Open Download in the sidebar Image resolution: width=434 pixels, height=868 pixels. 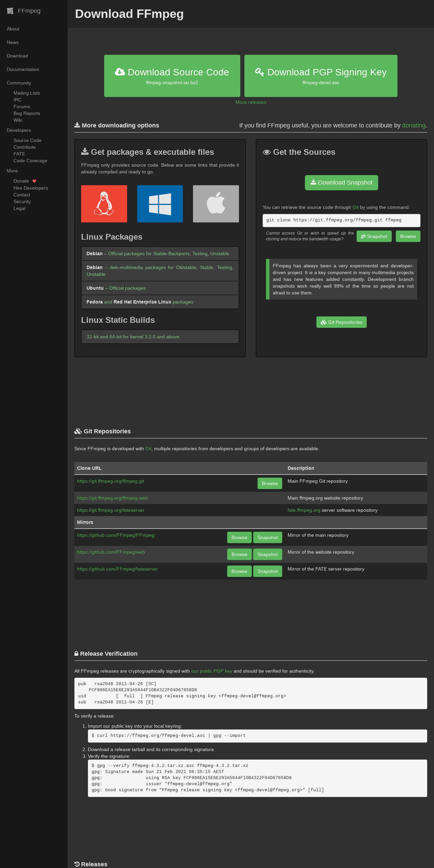pyautogui.click(x=17, y=56)
